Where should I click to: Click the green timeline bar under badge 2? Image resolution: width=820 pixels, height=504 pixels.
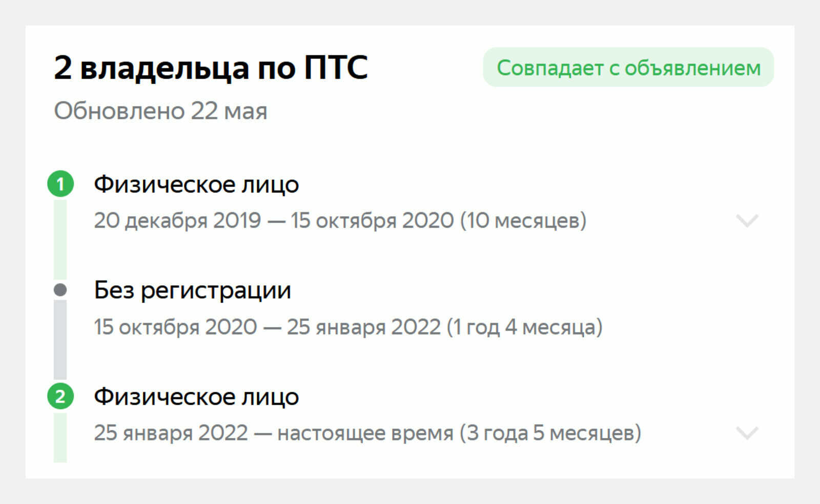tap(60, 437)
